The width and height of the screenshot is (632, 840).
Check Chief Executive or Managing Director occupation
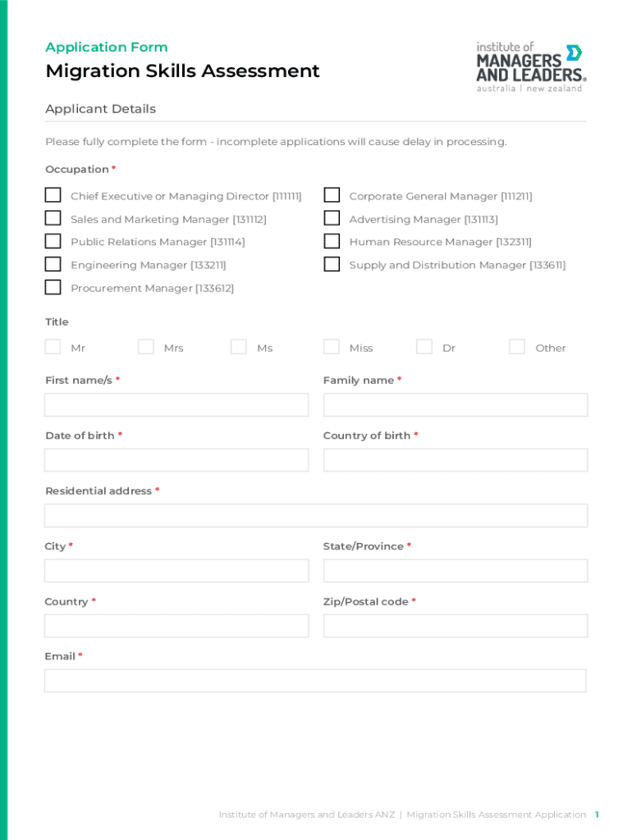click(53, 195)
